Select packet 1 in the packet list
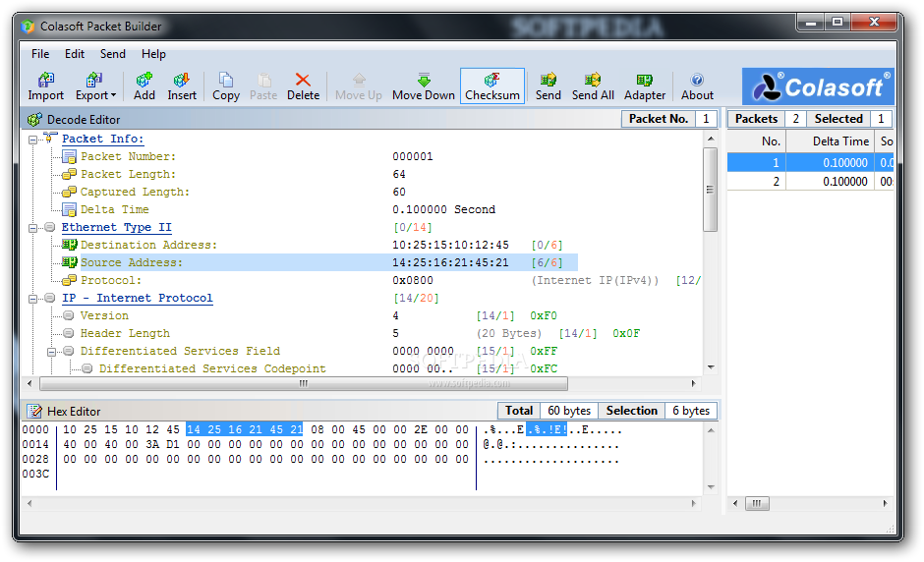 [810, 162]
